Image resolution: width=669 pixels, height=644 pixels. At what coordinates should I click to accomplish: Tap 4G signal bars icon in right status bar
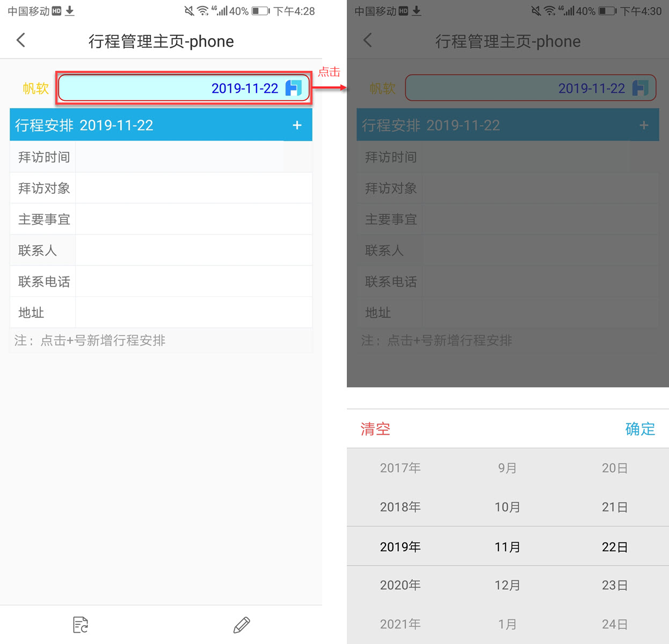(x=566, y=11)
